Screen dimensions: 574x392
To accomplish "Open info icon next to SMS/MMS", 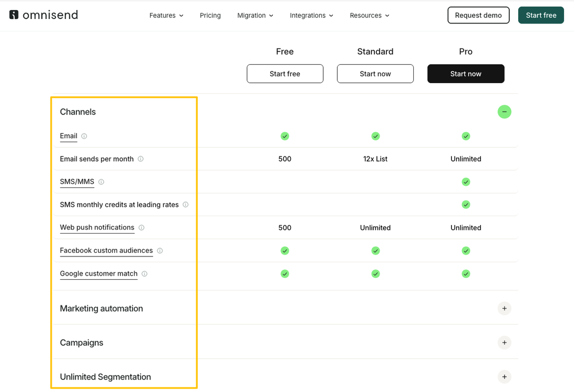I will click(101, 182).
